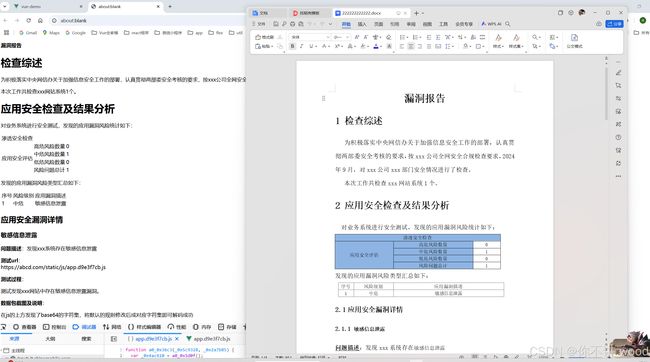The image size is (650, 362).
Task: Click the print icon in quick toolbar
Action: click(292, 24)
